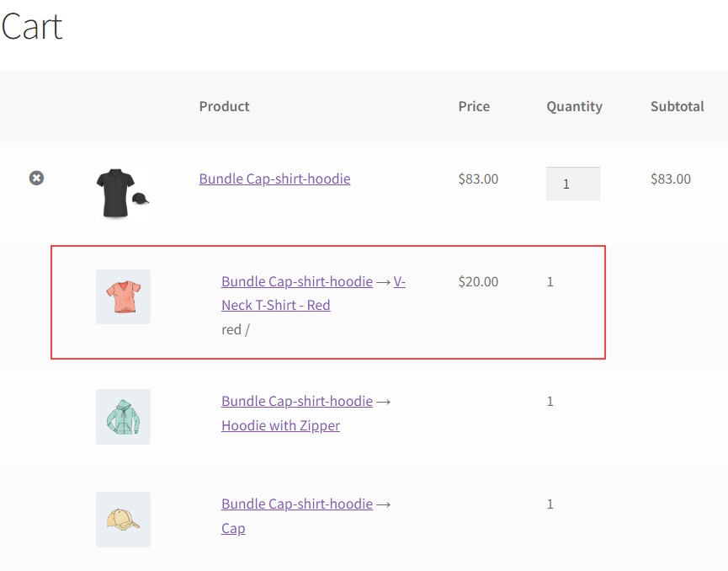Click Bundle Cap-shirt-hoodie link in the cap row
The width and height of the screenshot is (728, 571).
point(297,504)
